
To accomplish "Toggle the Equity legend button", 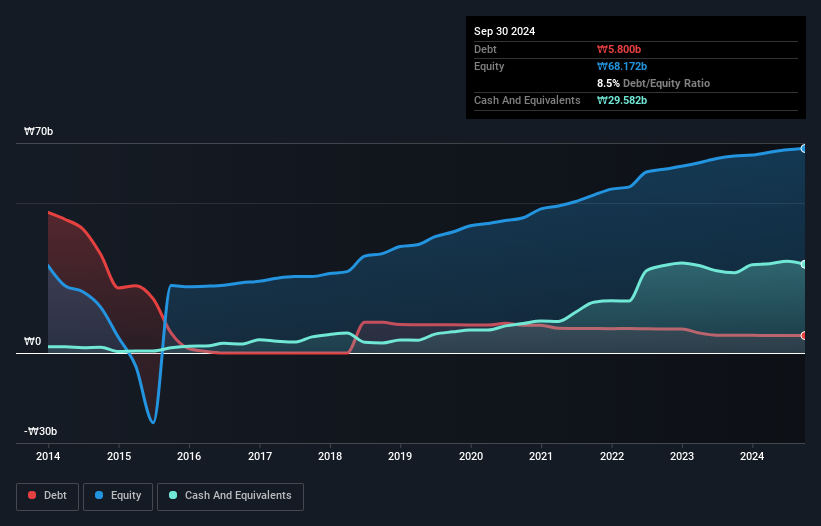I will (x=118, y=496).
